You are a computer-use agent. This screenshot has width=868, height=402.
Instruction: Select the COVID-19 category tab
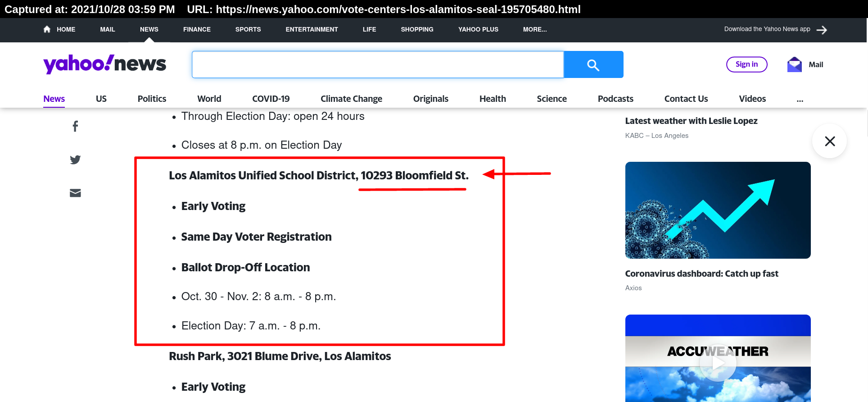271,99
